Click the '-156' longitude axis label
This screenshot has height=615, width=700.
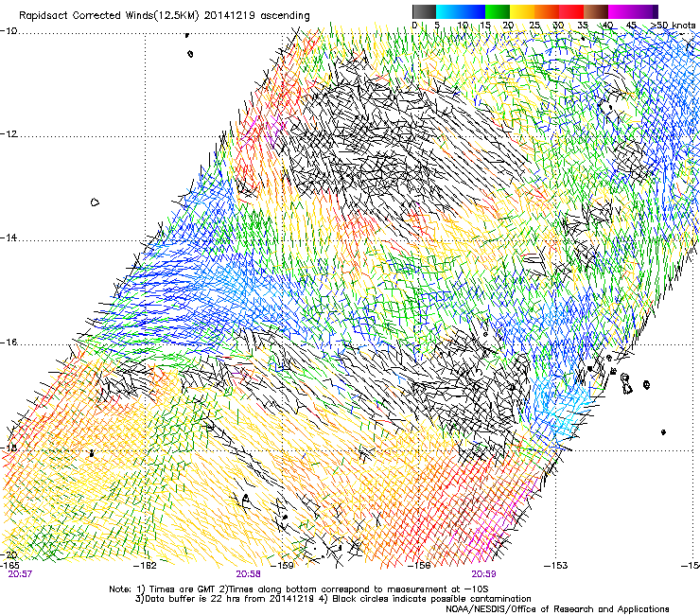pos(419,566)
